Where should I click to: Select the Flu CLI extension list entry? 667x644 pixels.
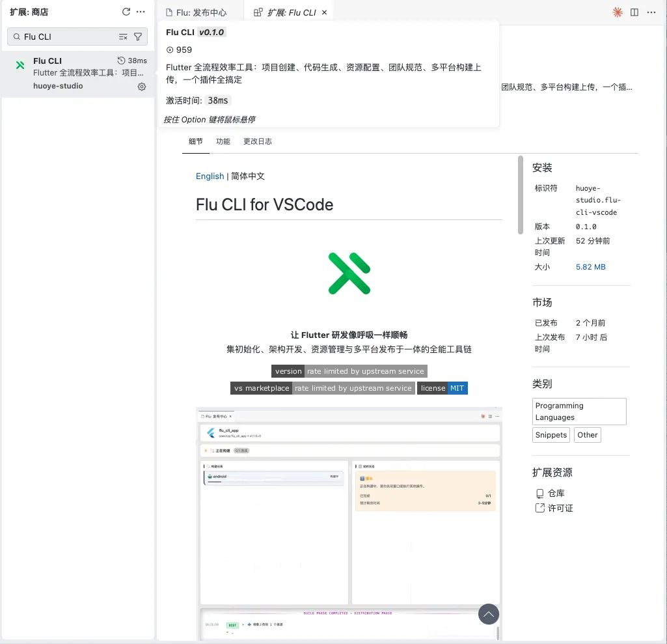click(78, 74)
